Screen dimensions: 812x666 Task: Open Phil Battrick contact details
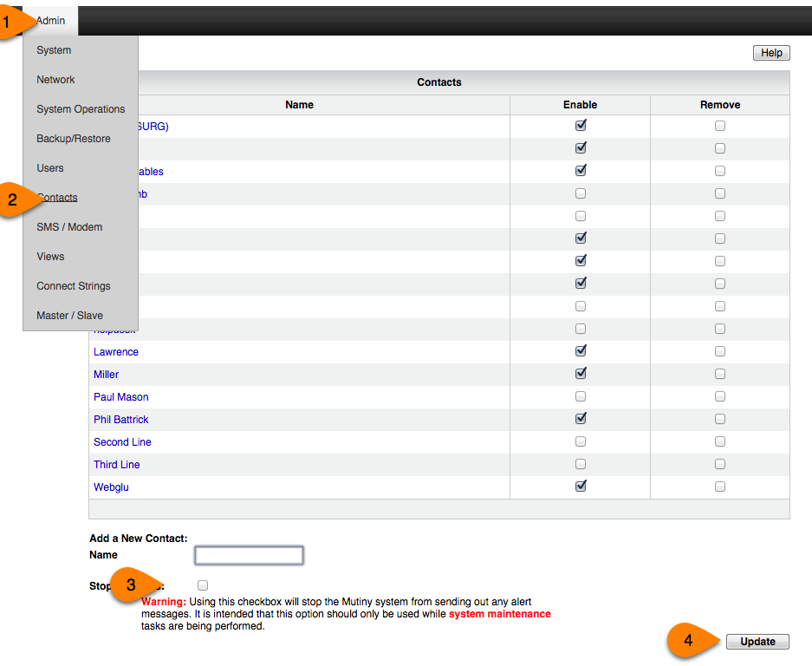121,420
